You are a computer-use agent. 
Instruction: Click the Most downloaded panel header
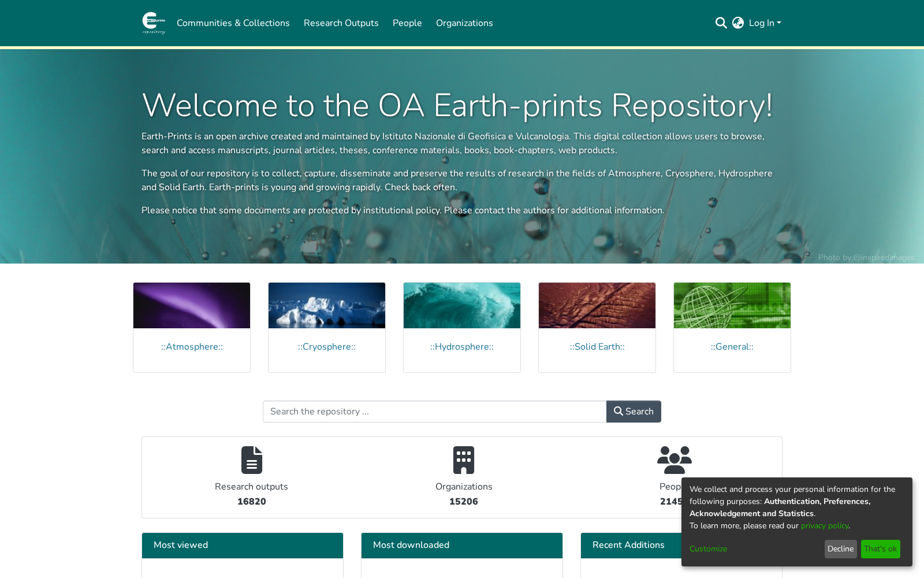click(x=462, y=546)
